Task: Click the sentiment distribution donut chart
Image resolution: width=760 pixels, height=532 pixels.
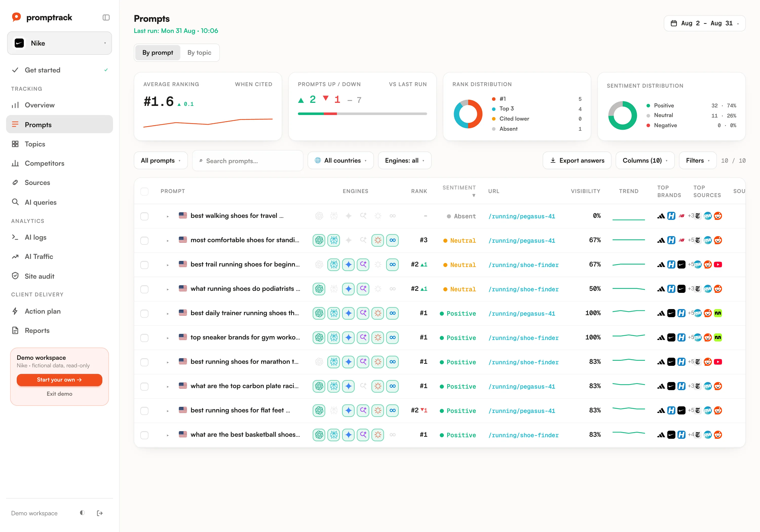Action: click(x=622, y=115)
